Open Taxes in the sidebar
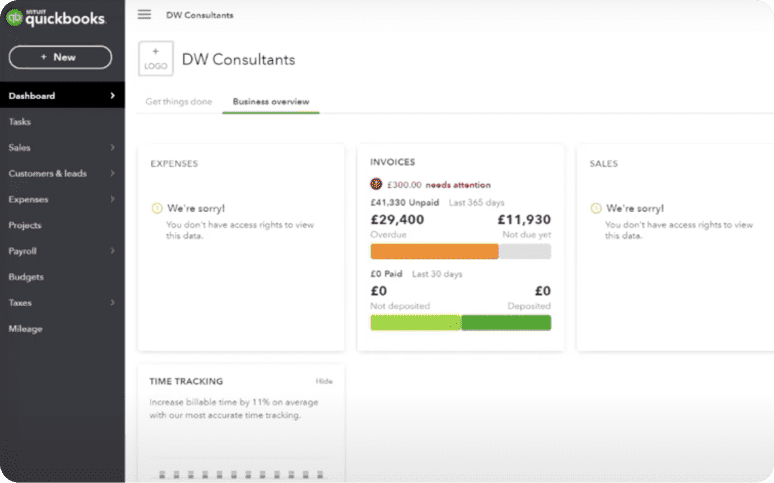Viewport: 774px width, 483px height. tap(20, 303)
